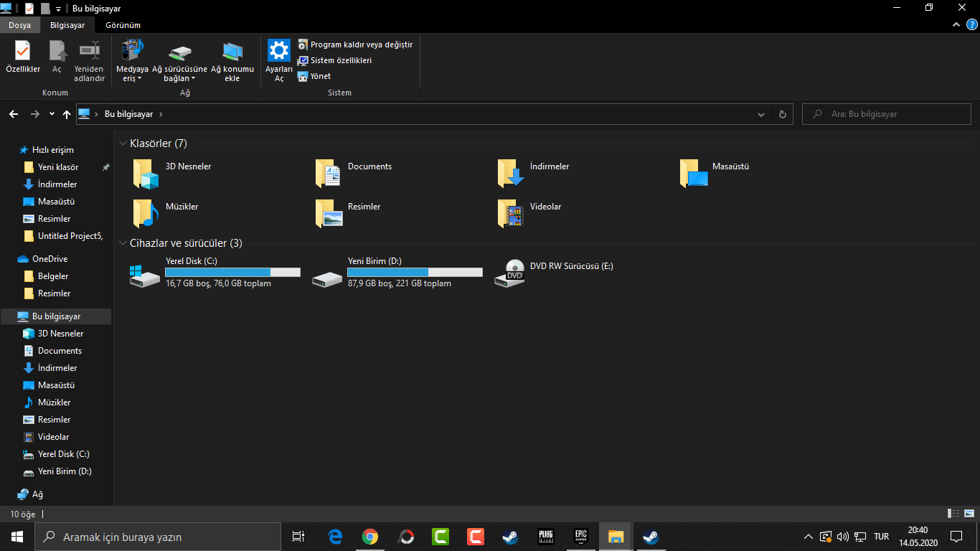Switch to large icons view
Image resolution: width=980 pixels, height=551 pixels.
[x=970, y=514]
